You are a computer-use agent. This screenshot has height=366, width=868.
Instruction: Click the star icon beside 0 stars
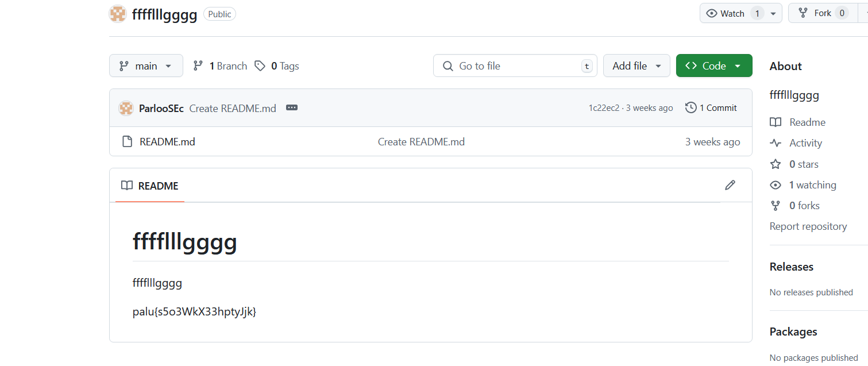[x=776, y=164]
